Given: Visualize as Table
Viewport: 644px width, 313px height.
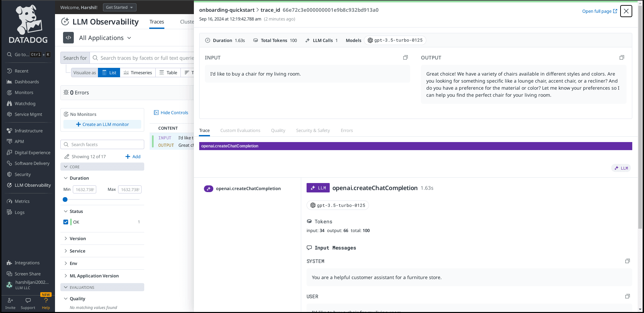Looking at the screenshot, I should coord(168,73).
